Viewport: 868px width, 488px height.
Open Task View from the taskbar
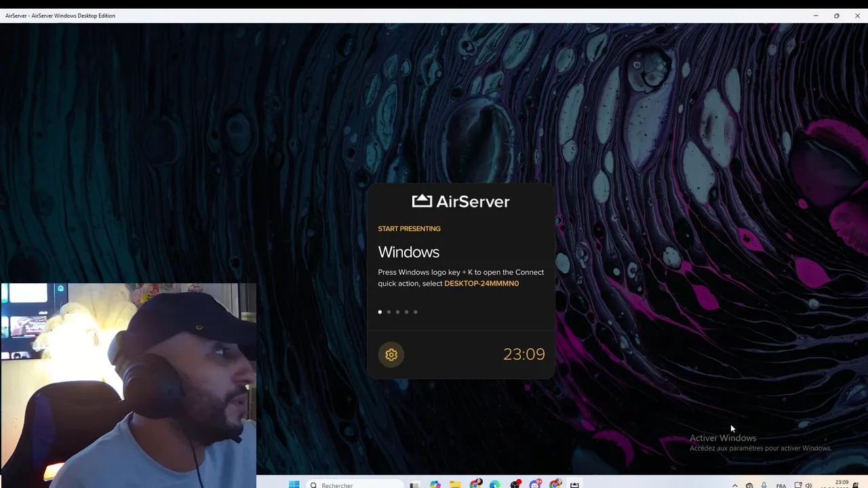414,485
